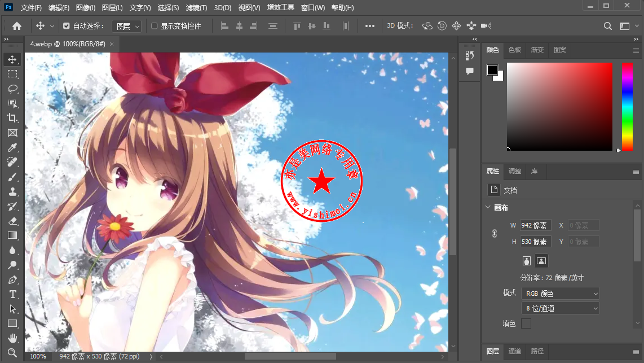Click the foreground color swatch
Screen dimensions: 644x363
click(492, 70)
